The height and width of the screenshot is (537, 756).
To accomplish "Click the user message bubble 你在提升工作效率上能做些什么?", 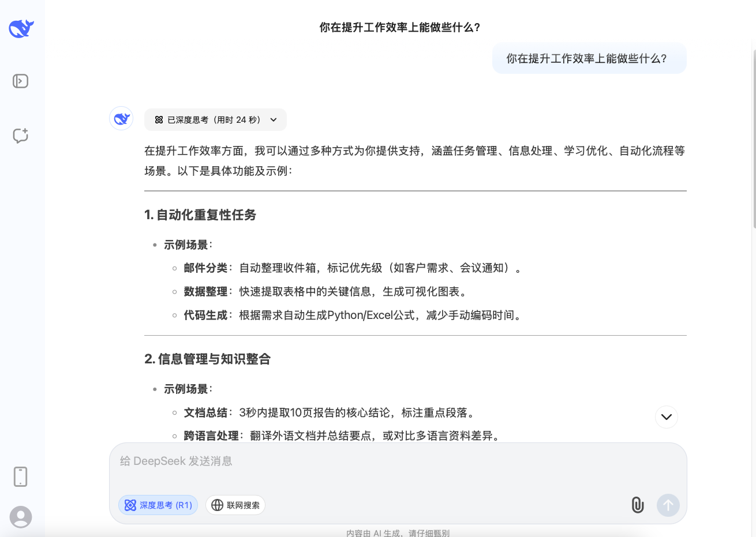I will coord(589,58).
